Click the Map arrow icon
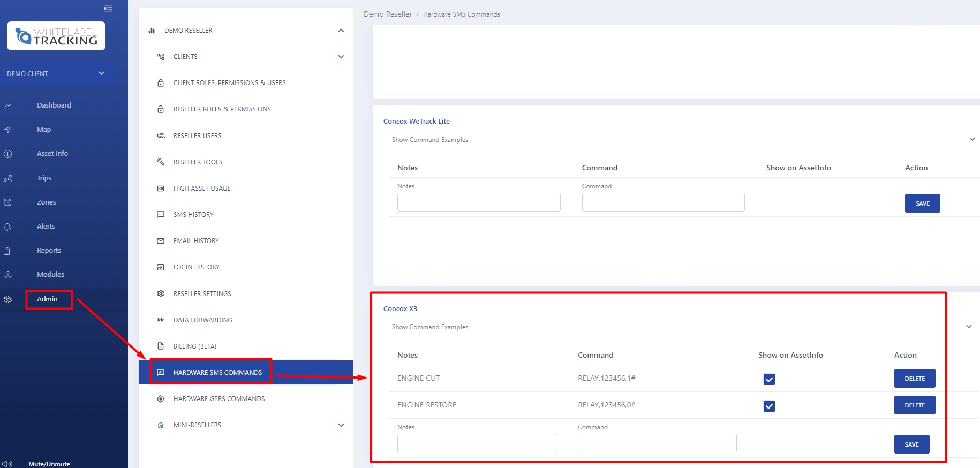This screenshot has height=468, width=980. tap(7, 130)
